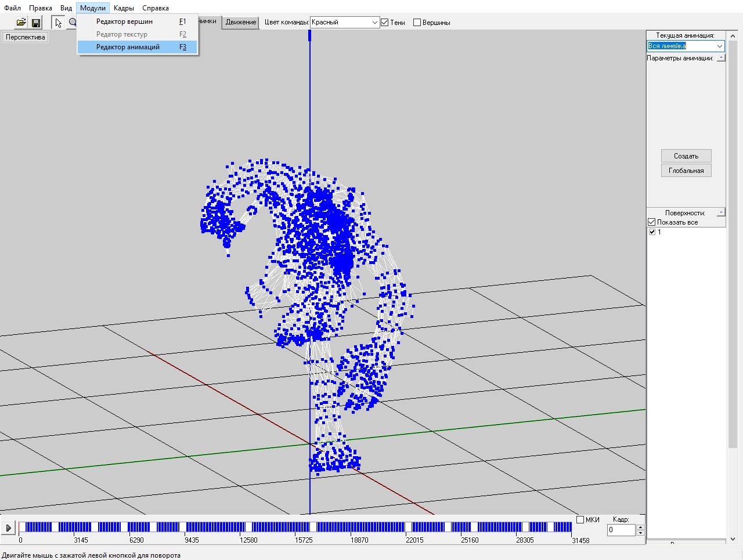Uncheck surface 1 in the surfaces list
This screenshot has width=743, height=560.
point(652,232)
